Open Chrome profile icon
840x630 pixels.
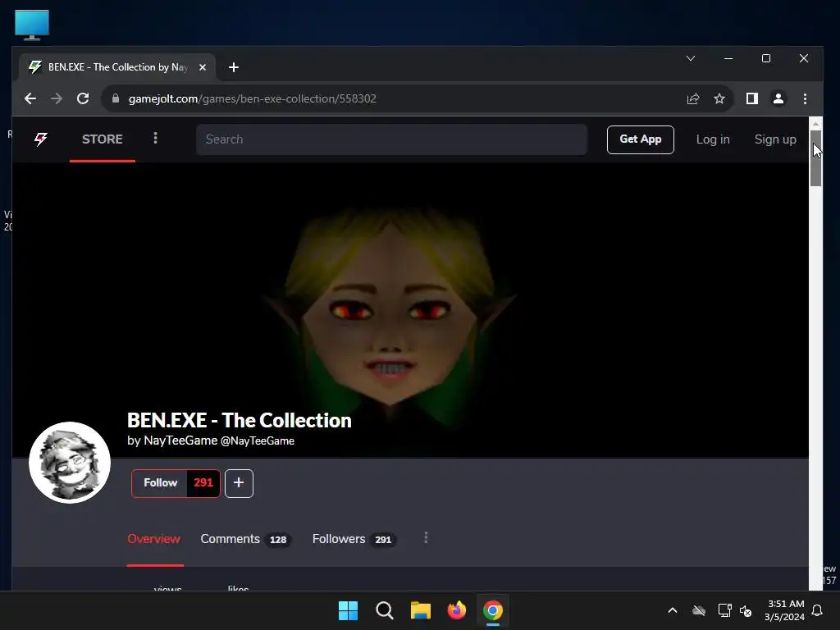[x=778, y=98]
